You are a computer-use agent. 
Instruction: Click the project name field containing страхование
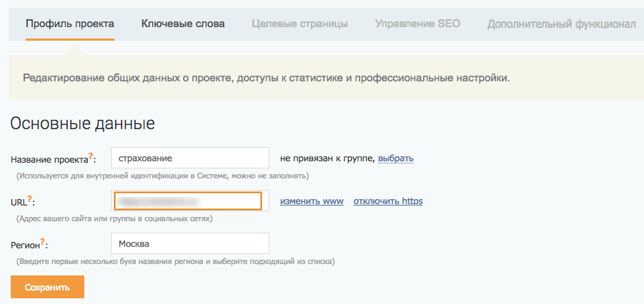coord(189,158)
